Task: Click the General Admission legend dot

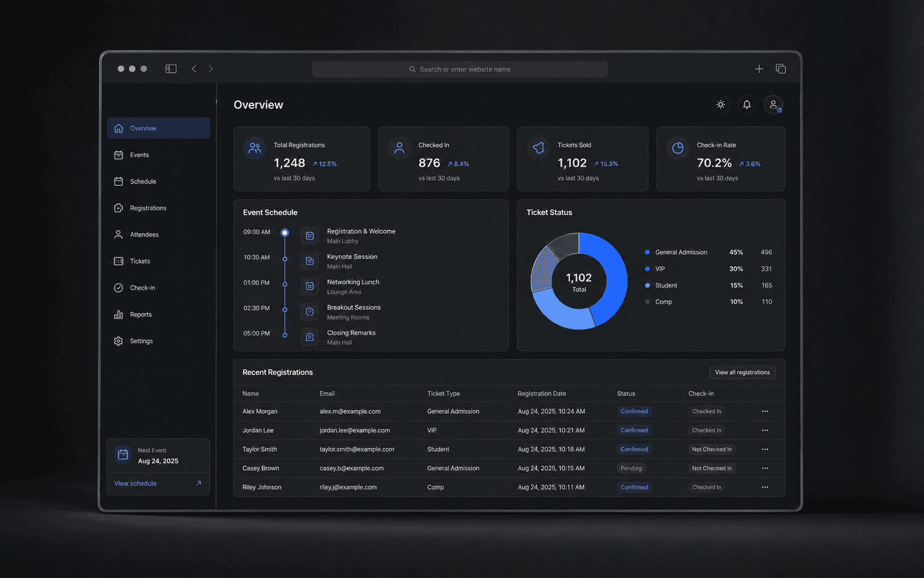Action: pos(647,252)
